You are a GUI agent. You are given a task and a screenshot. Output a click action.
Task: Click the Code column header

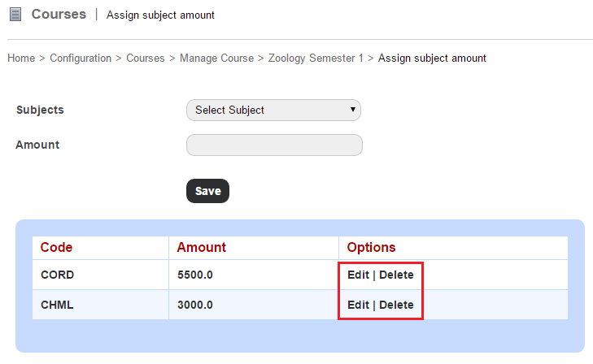[56, 247]
